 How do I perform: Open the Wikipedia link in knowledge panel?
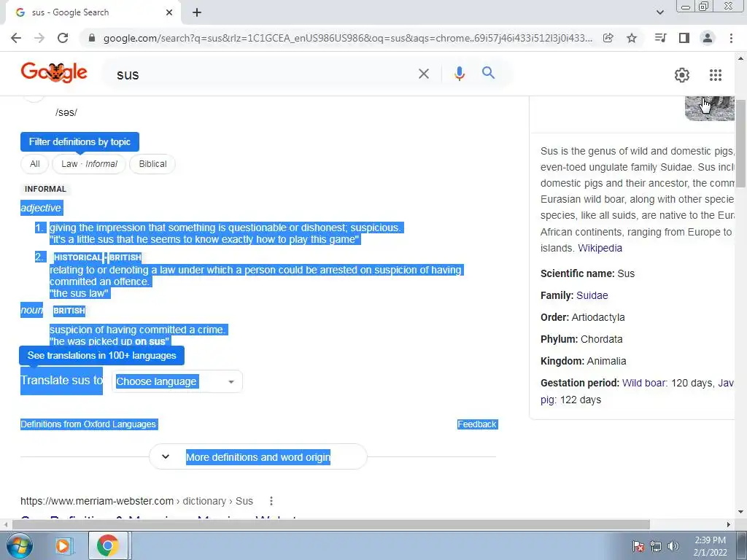click(x=600, y=248)
